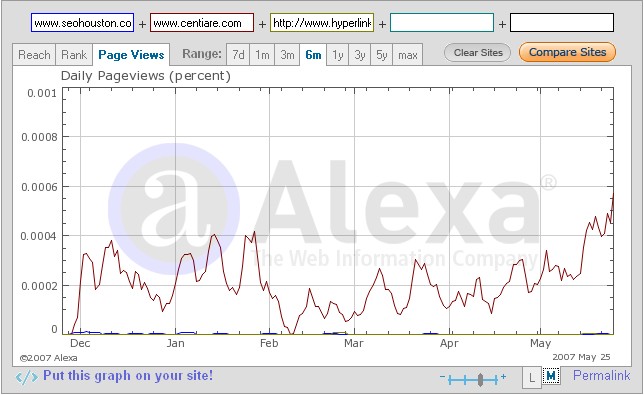Focus the empty teal-bordered site field
Viewport: 644px width, 395px height.
(442, 23)
